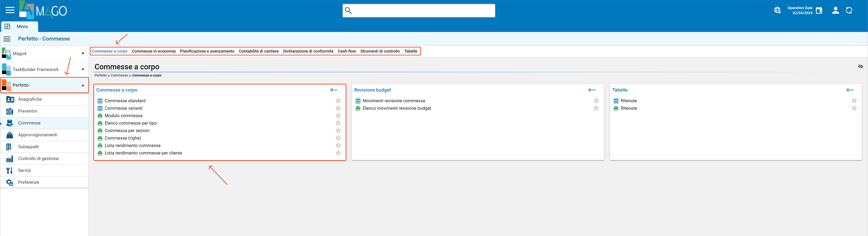The height and width of the screenshot is (236, 868).
Task: Open the globe language settings icon
Action: click(777, 11)
